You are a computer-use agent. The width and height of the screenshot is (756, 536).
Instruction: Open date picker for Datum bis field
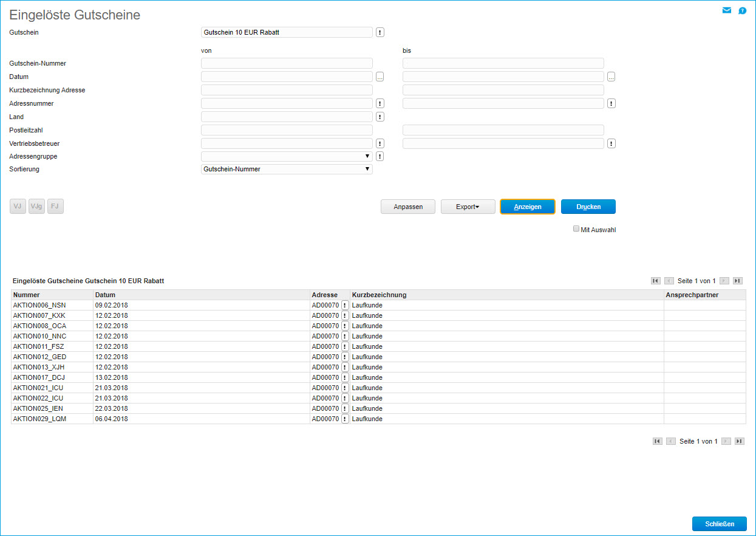611,77
